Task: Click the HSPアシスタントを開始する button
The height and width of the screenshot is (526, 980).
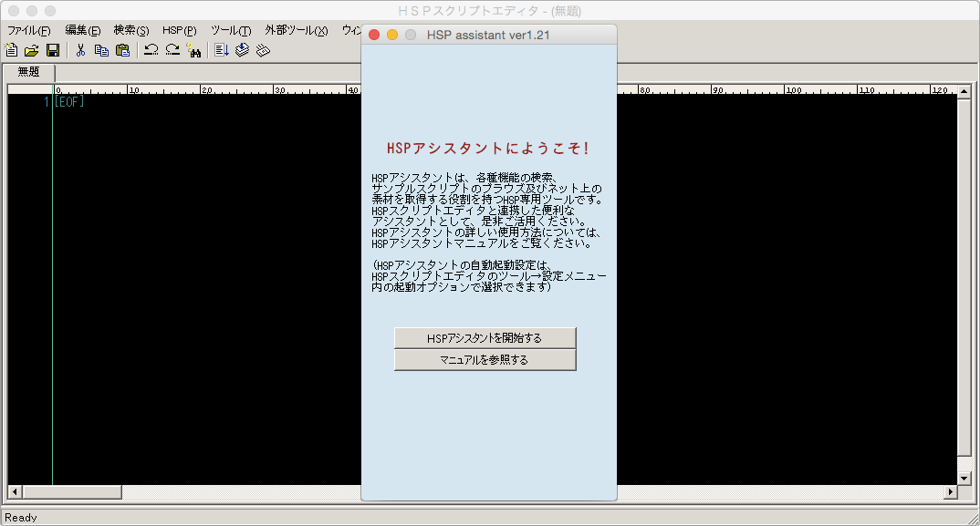Action: click(x=485, y=338)
